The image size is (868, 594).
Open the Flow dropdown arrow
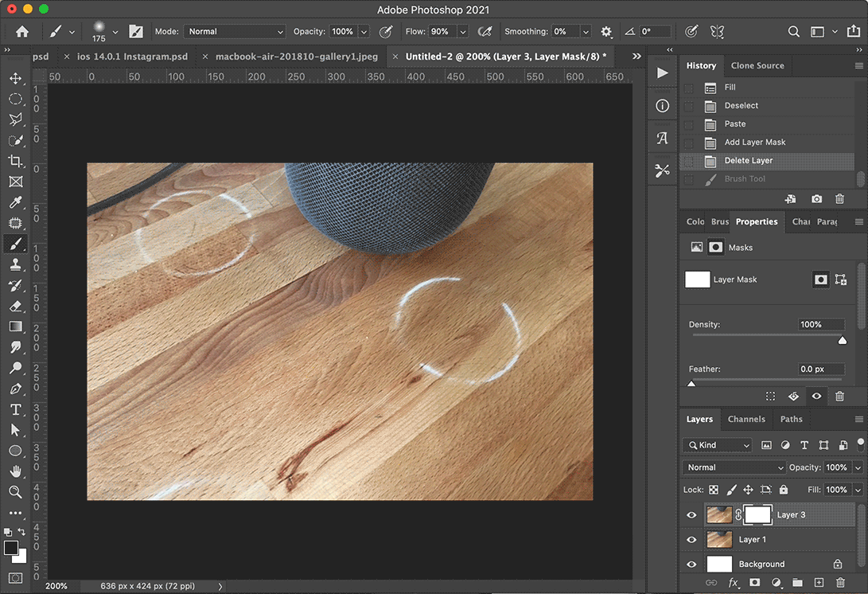pos(463,32)
